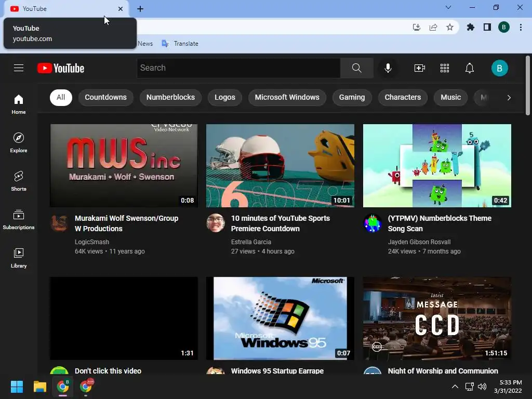Open the News bookmark

pyautogui.click(x=145, y=44)
